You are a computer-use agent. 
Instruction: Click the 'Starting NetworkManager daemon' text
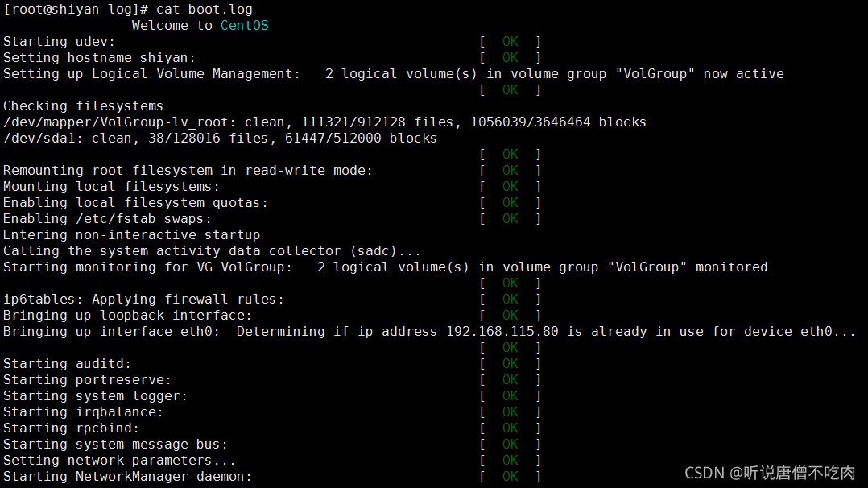[x=127, y=477]
